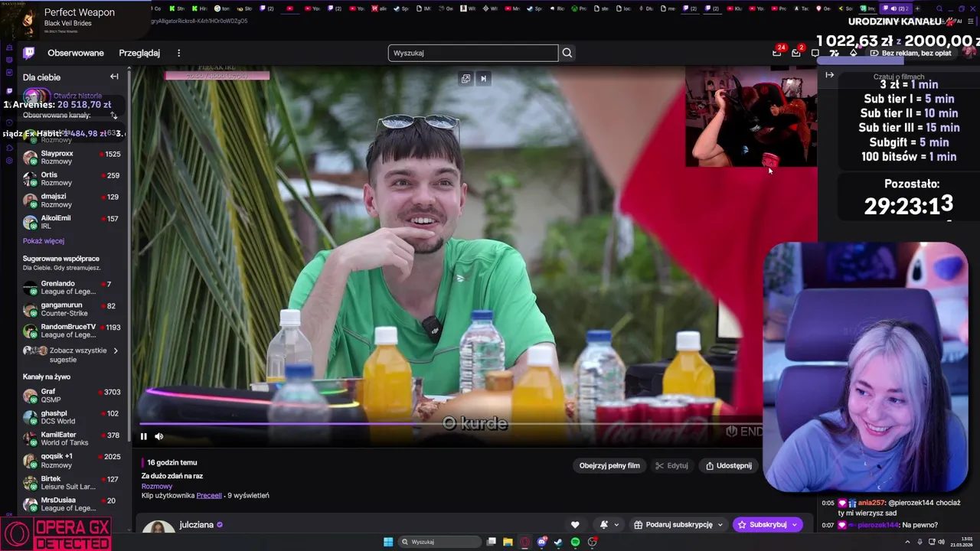Open qoqsik +1 channel

(73, 461)
